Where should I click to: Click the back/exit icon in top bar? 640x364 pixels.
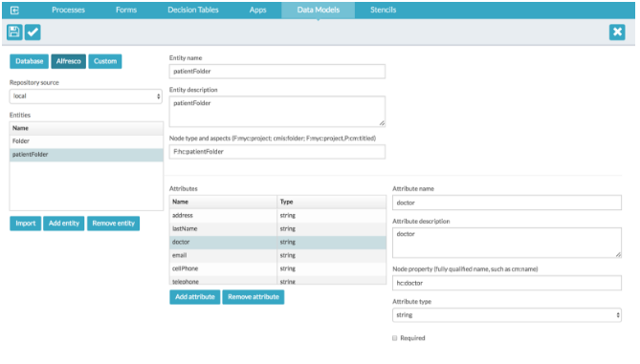(14, 11)
